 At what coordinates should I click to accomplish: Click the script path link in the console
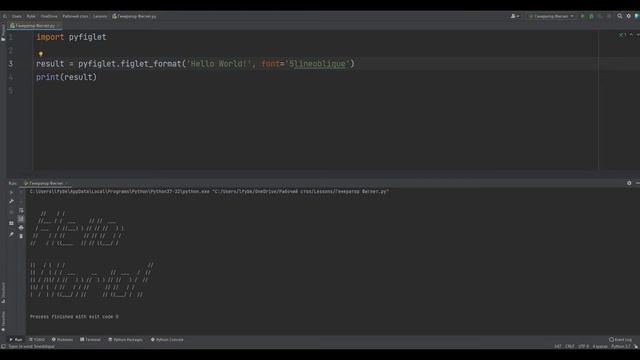click(300, 191)
